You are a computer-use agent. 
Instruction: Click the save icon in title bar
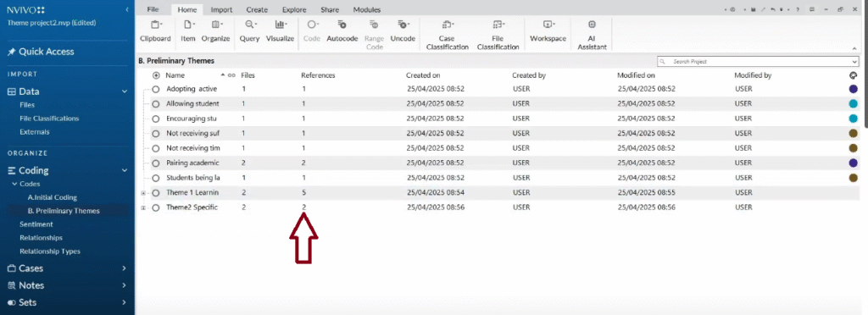tap(753, 9)
